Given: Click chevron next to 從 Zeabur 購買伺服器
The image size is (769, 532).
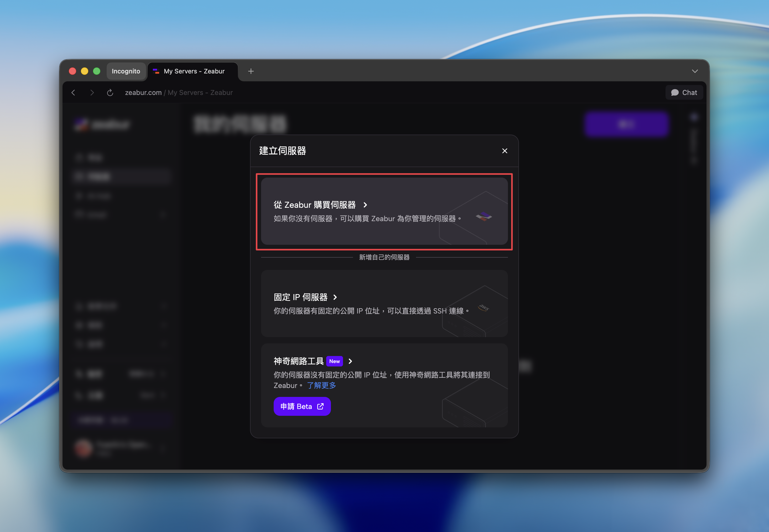Looking at the screenshot, I should 365,205.
